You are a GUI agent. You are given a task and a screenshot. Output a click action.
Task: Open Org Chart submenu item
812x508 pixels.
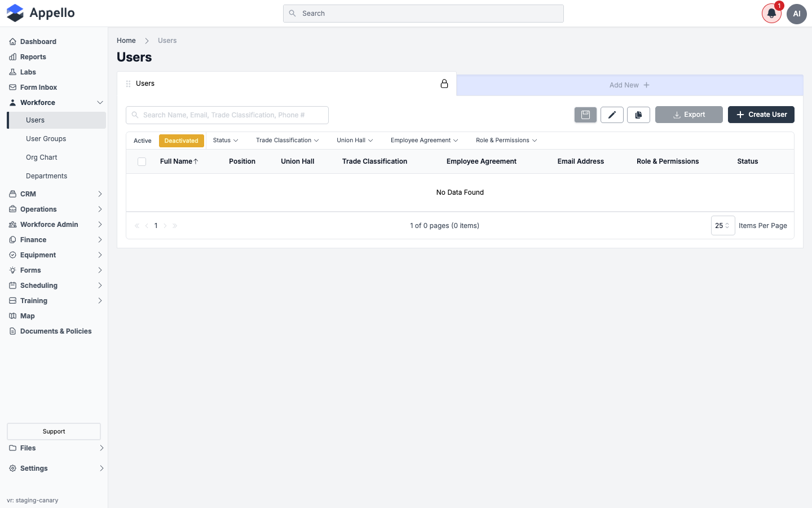click(x=42, y=157)
